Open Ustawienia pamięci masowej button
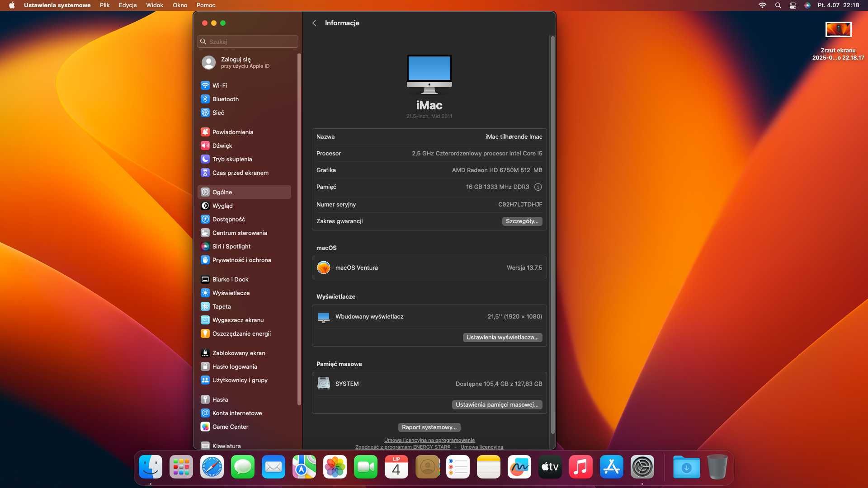 [x=497, y=405]
